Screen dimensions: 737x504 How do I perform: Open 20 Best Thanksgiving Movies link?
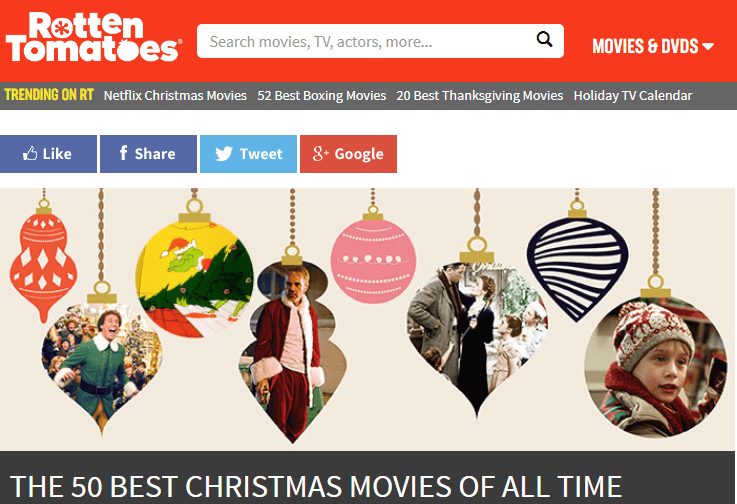[x=479, y=95]
